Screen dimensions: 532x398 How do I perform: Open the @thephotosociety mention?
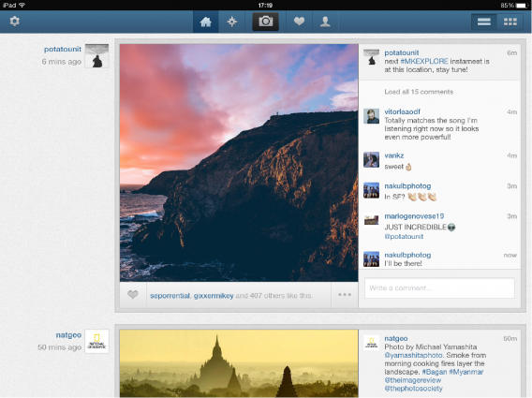(414, 389)
